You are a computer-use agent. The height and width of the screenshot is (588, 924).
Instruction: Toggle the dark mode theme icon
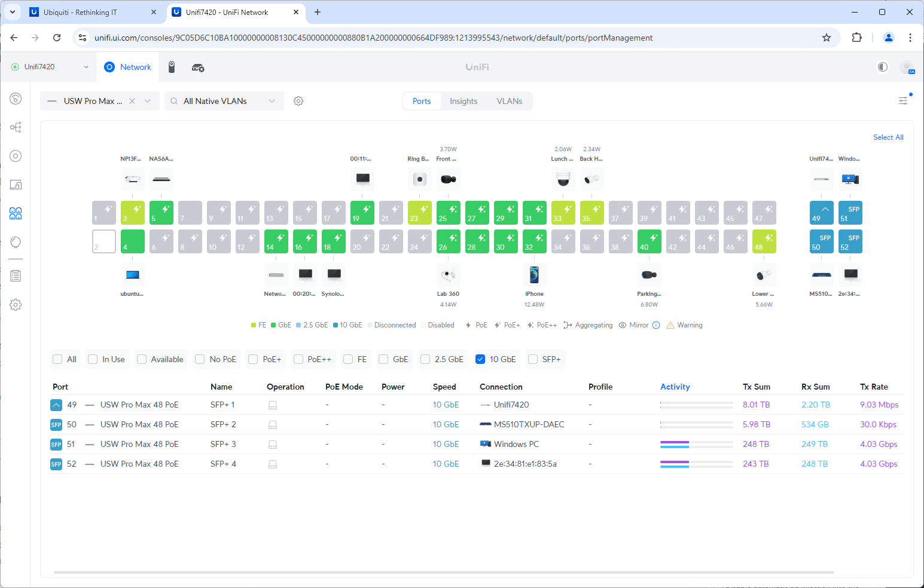coord(883,67)
